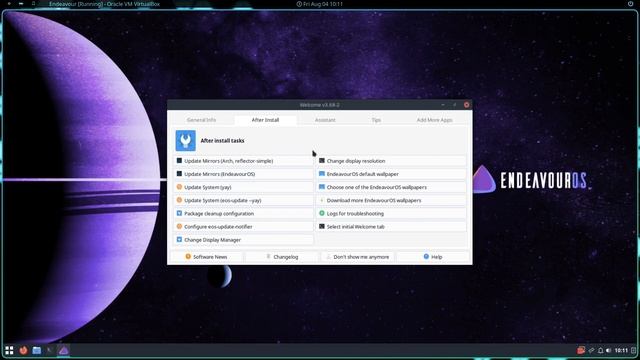Click the Welcome v3.68-2 title bar
This screenshot has height=360, width=640.
(320, 105)
